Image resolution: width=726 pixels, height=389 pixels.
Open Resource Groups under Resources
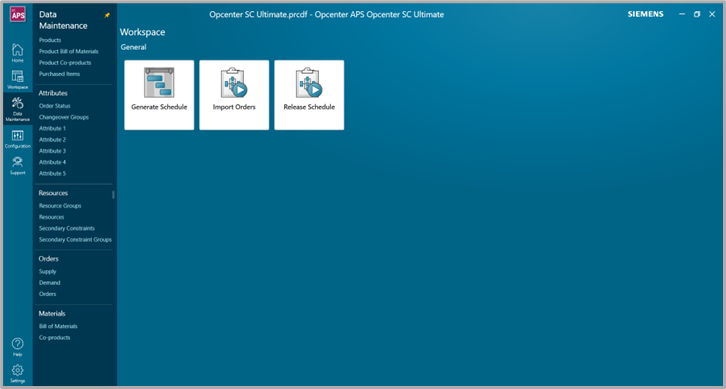click(x=60, y=206)
